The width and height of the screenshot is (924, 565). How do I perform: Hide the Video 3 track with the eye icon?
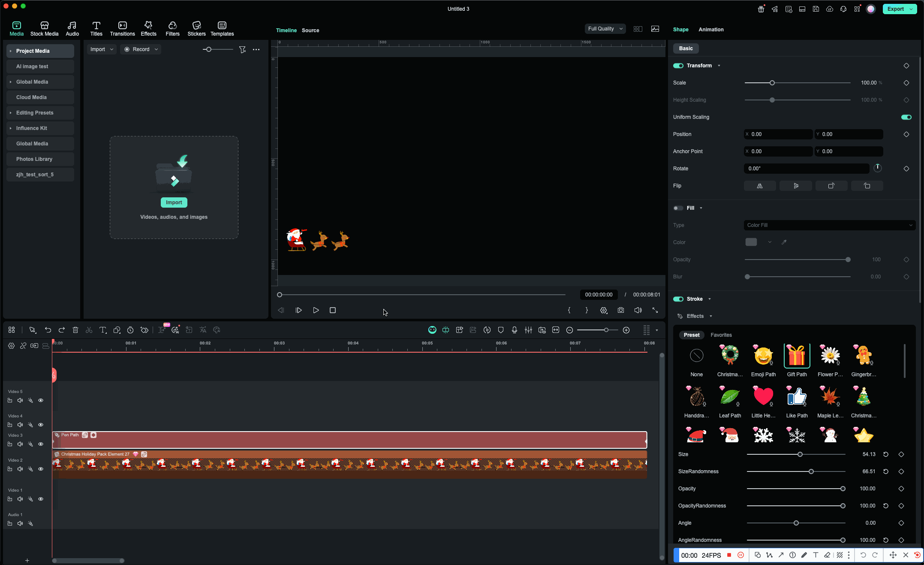click(41, 444)
